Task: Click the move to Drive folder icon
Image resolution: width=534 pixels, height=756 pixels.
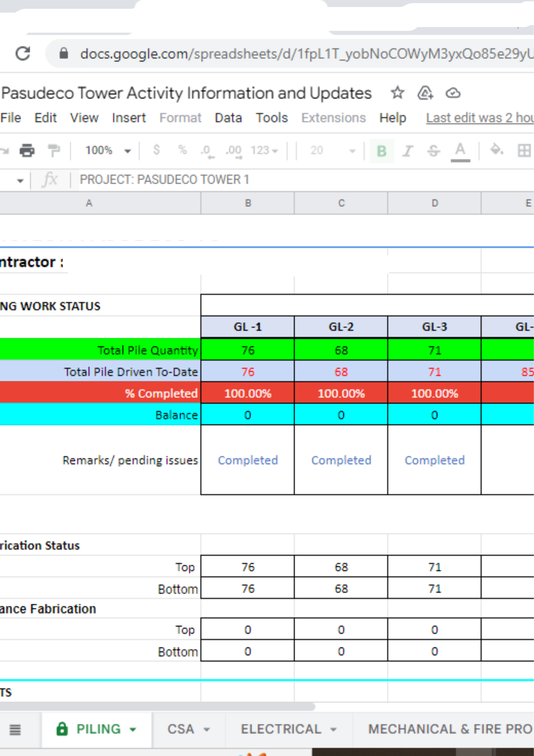Action: pos(425,93)
